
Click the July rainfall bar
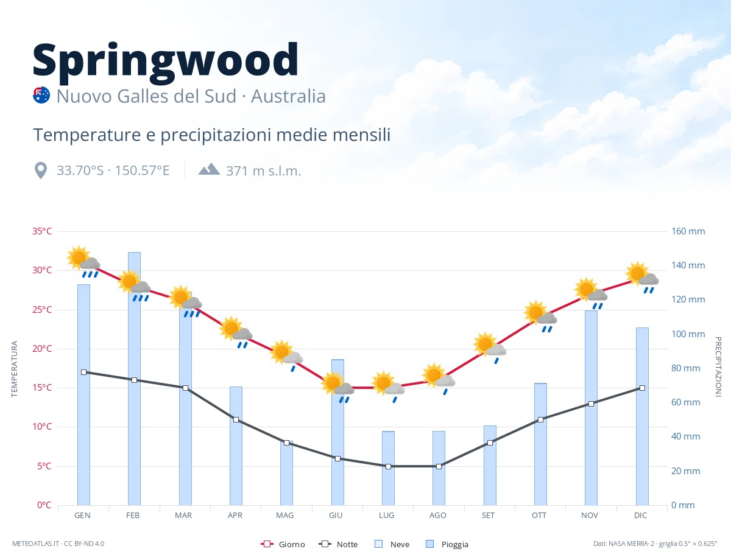(x=388, y=468)
